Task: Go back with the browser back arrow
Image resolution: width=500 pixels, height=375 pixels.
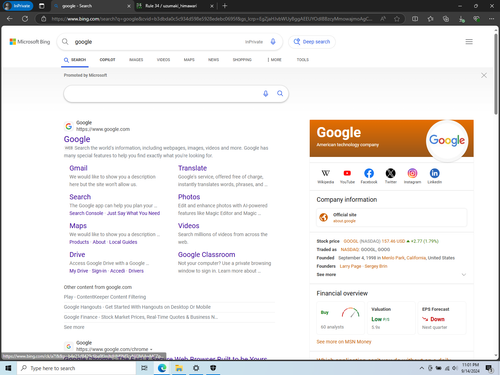Action: coord(10,19)
